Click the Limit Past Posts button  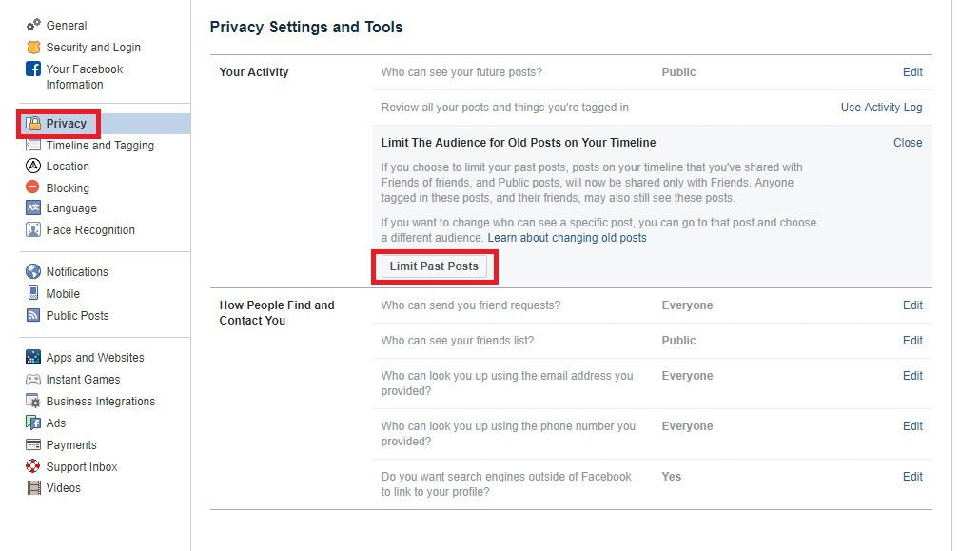434,266
